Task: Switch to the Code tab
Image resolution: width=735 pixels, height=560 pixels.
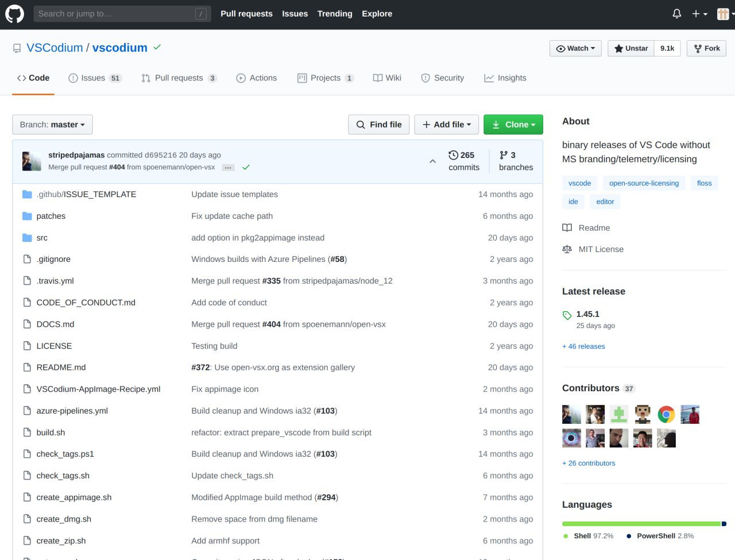Action: 33,78
